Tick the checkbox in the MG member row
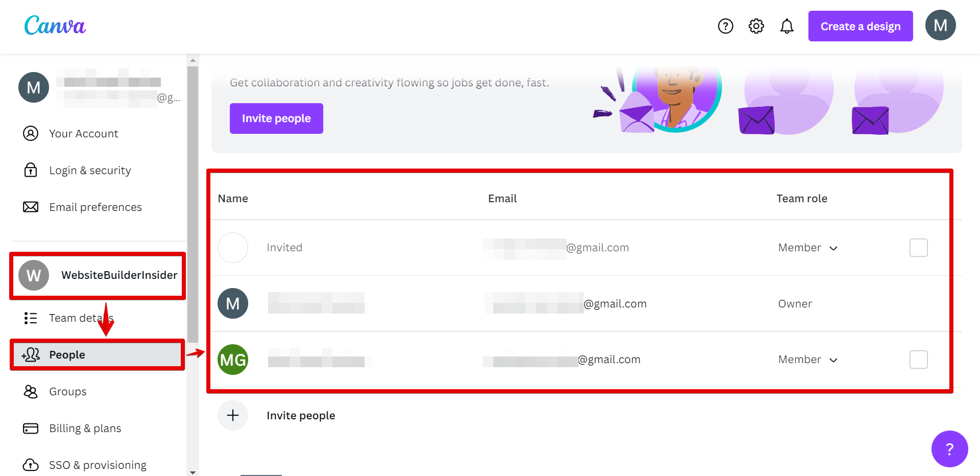The width and height of the screenshot is (980, 476). [x=918, y=360]
